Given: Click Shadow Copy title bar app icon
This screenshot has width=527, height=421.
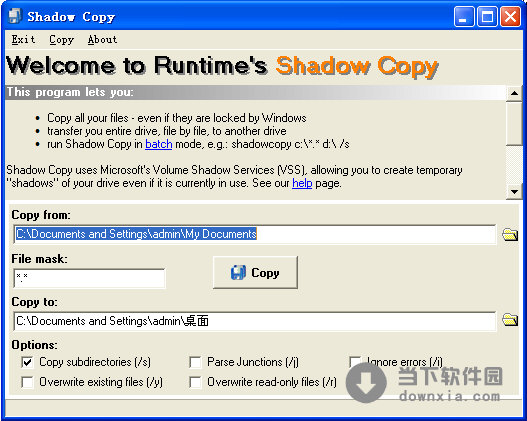Looking at the screenshot, I should pos(14,16).
